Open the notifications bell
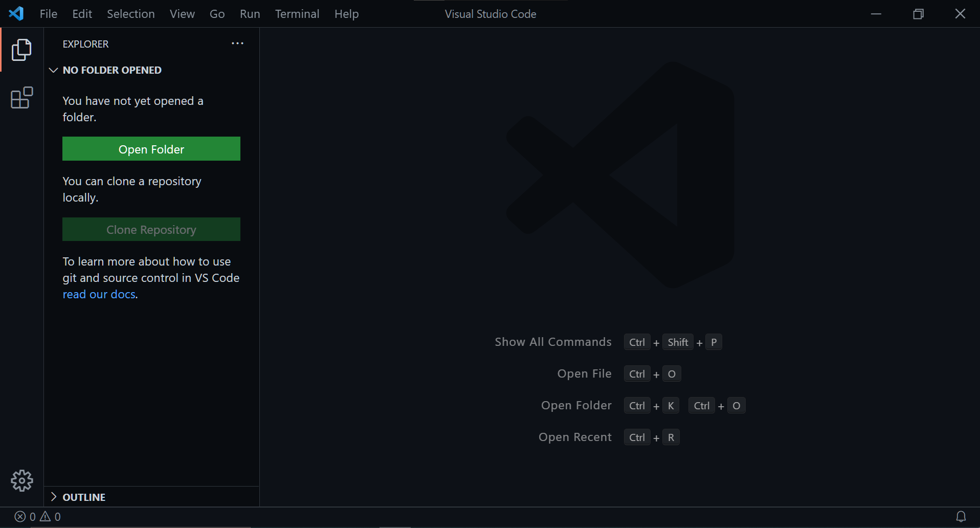Image resolution: width=980 pixels, height=528 pixels. 960,516
